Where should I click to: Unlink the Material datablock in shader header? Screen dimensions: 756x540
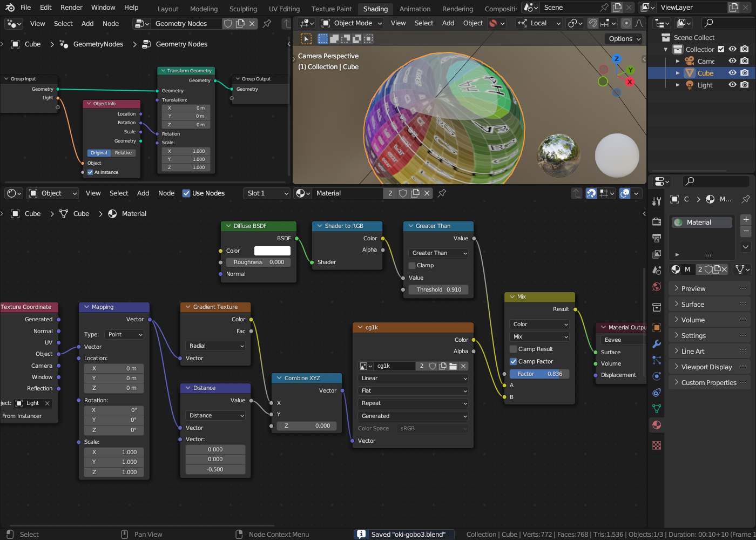pos(427,193)
